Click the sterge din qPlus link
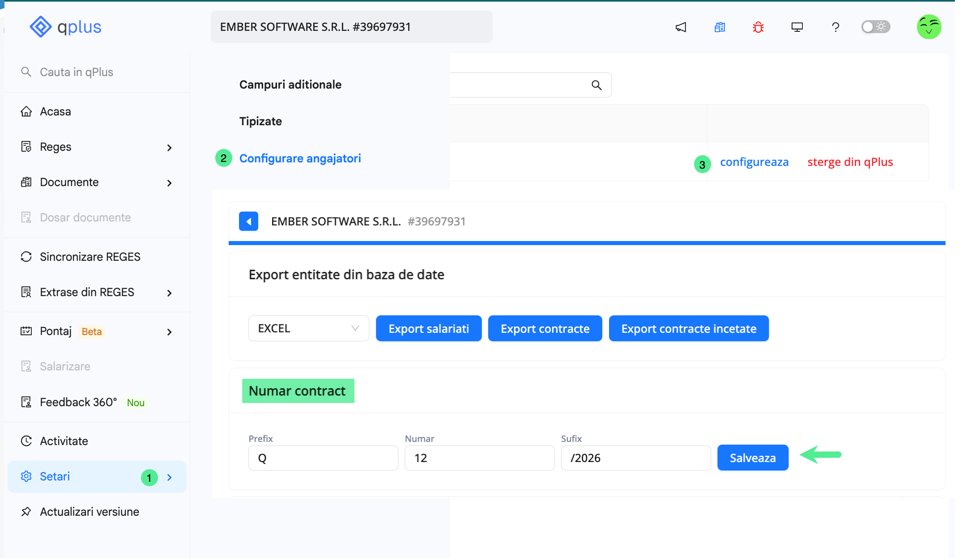 (850, 162)
